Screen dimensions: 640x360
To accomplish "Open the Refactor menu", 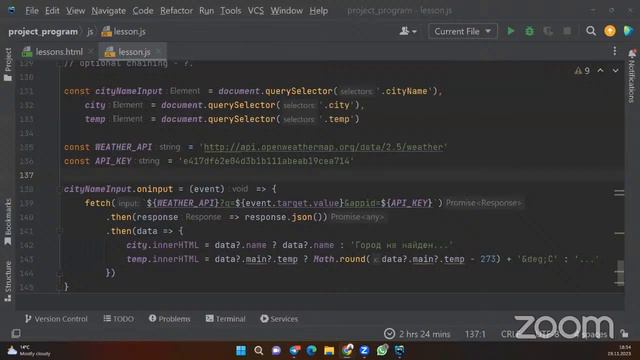I will (176, 11).
